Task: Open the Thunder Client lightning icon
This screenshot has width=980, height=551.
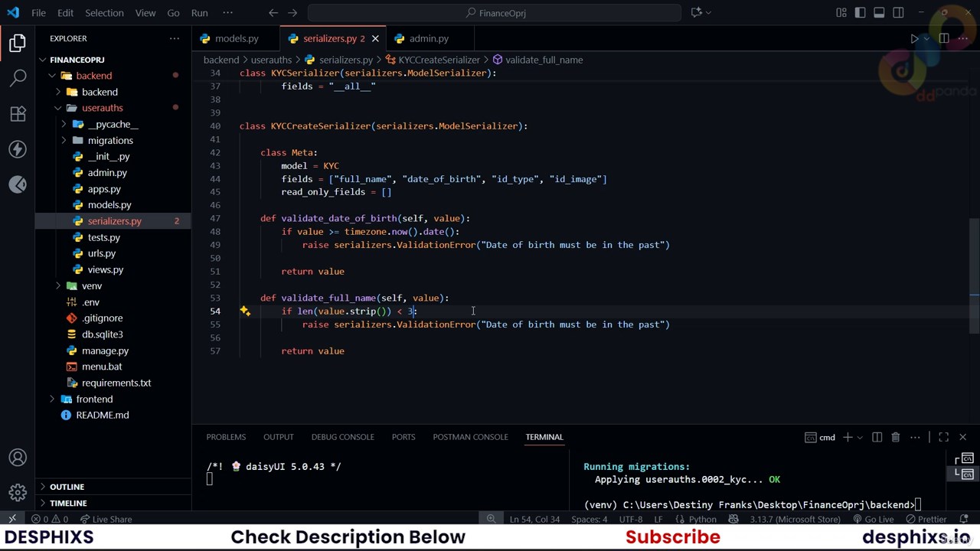Action: coord(18,149)
